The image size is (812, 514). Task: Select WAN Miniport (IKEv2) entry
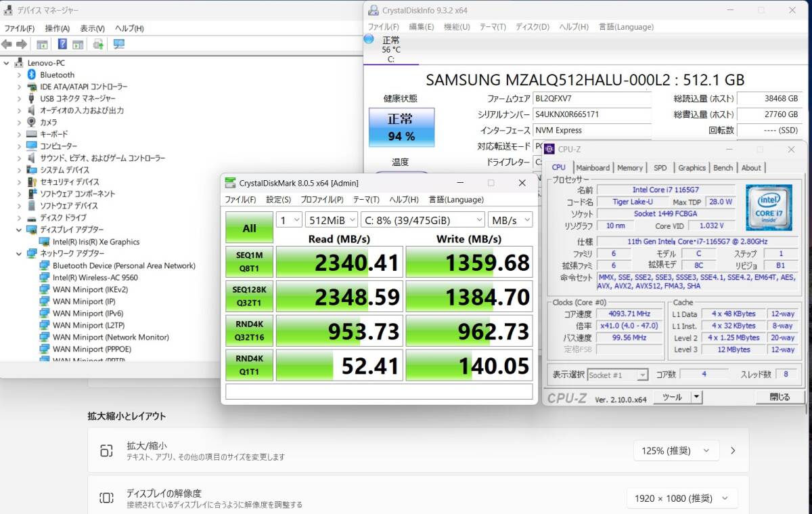[x=90, y=289]
